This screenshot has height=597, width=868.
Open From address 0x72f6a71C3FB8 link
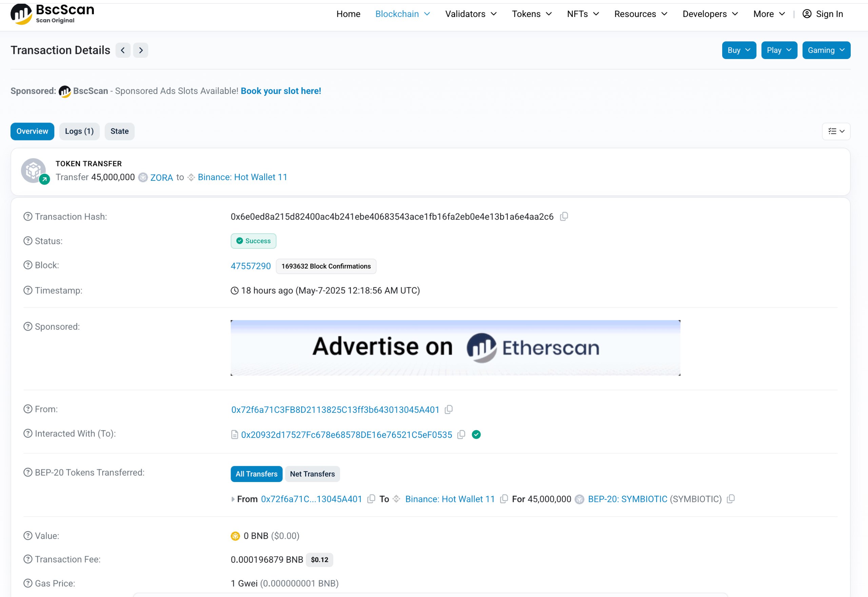[x=335, y=410]
